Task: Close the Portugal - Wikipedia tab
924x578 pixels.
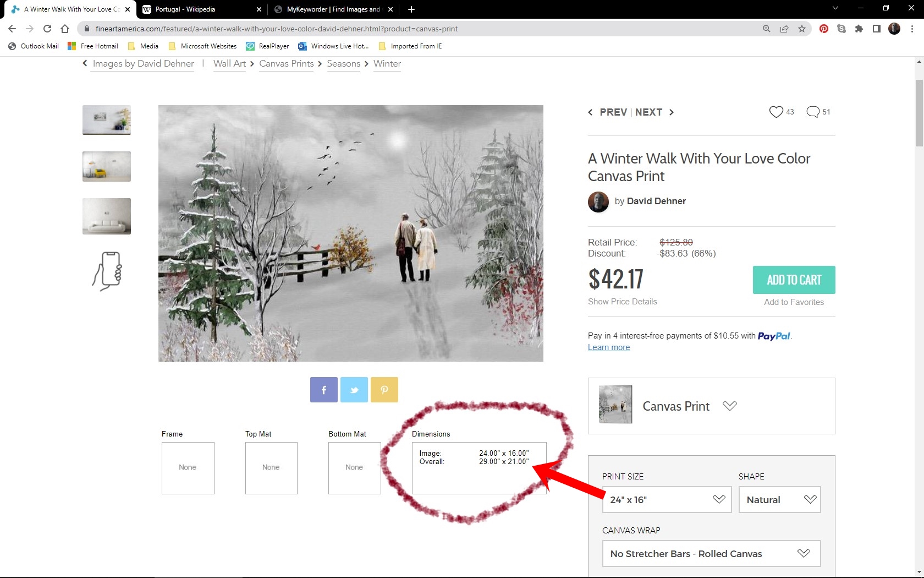Action: (x=259, y=9)
